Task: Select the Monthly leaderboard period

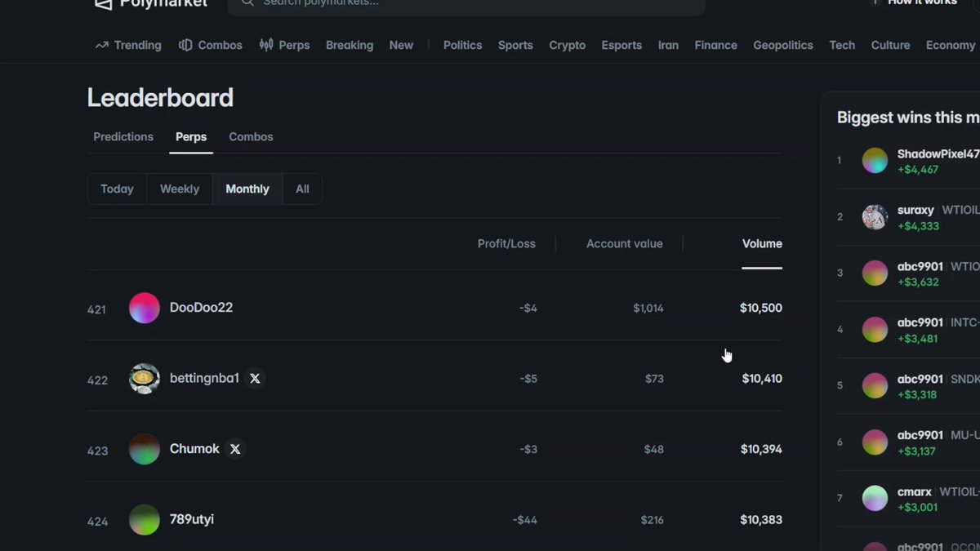Action: (x=247, y=189)
